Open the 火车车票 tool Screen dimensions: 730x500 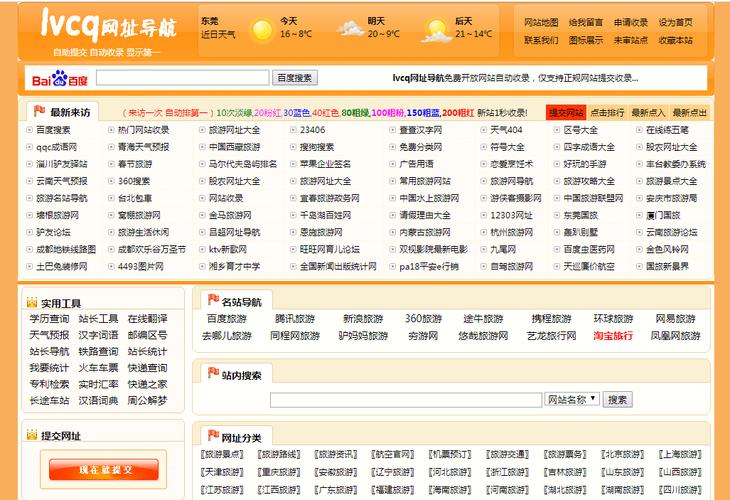pyautogui.click(x=98, y=368)
